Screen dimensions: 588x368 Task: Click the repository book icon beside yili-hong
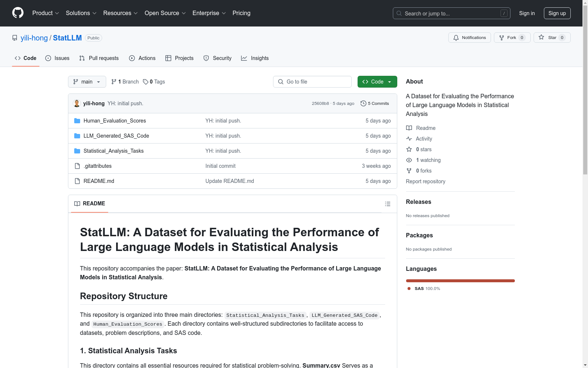(15, 38)
